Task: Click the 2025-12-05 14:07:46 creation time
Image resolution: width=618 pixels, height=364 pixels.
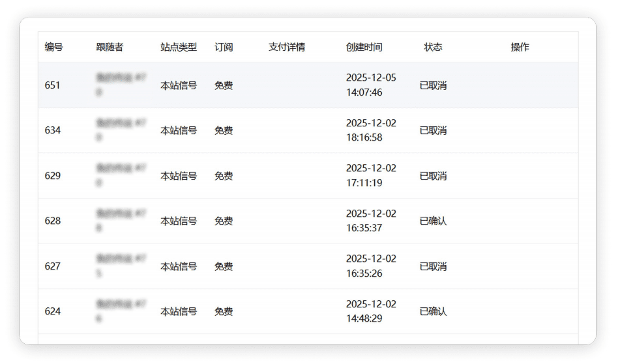Action: tap(370, 85)
